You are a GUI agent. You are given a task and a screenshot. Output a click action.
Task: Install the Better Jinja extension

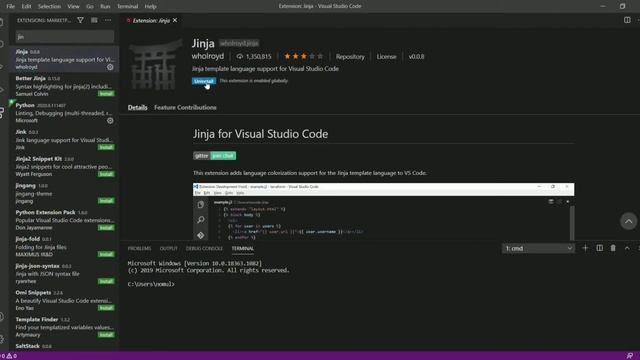point(106,93)
